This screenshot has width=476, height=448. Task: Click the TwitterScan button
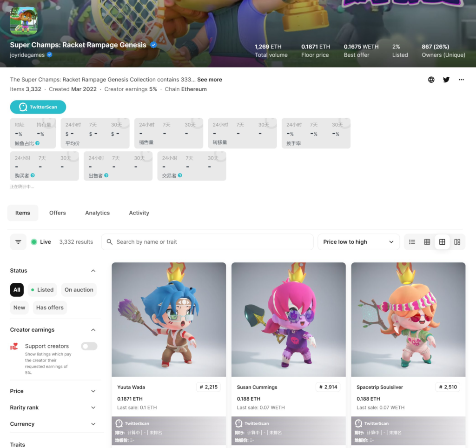coord(38,107)
